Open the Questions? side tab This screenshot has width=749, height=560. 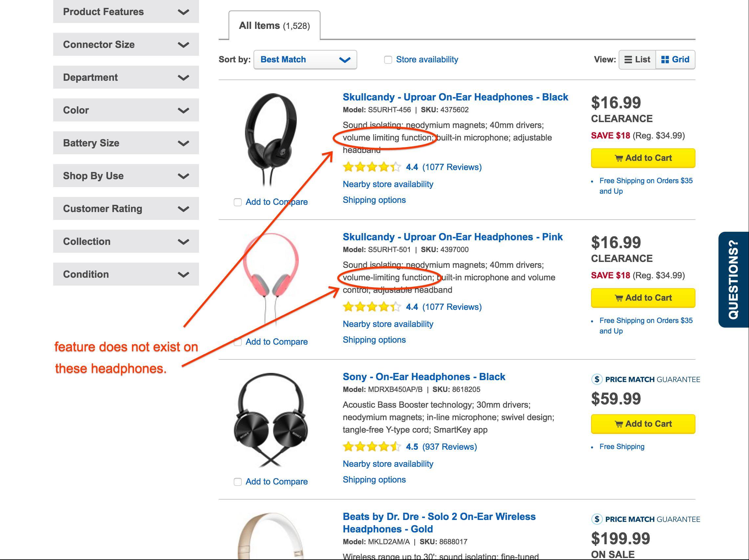click(733, 279)
